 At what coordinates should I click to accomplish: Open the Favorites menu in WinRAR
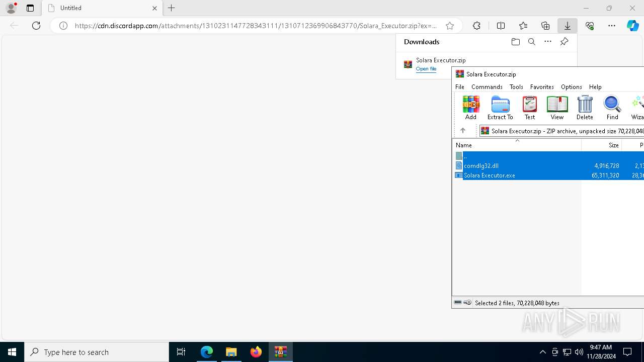(542, 87)
